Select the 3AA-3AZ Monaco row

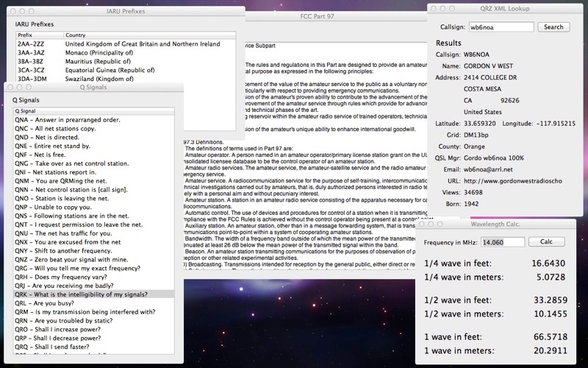point(126,52)
